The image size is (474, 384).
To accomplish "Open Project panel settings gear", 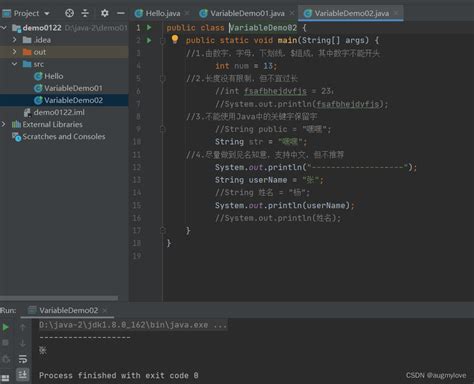I will click(105, 13).
